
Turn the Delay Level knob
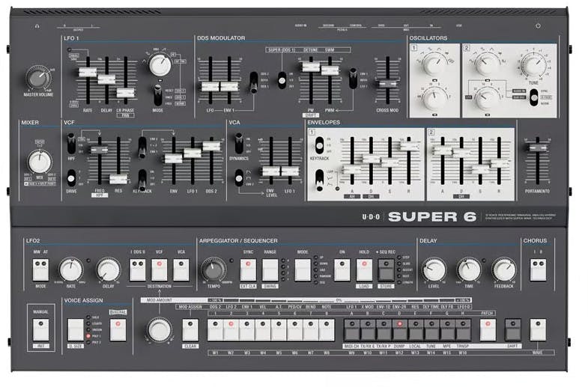434,269
